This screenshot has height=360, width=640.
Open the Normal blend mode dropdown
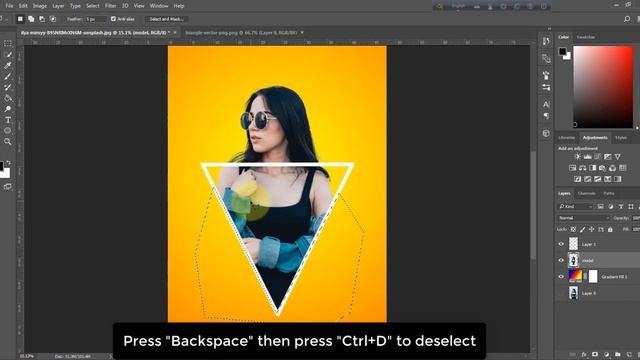(x=583, y=218)
